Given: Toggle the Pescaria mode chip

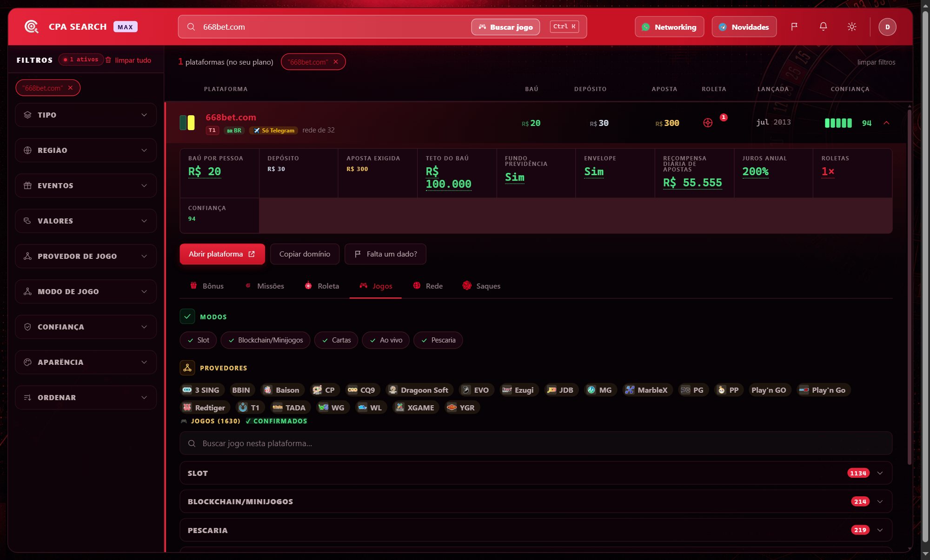Looking at the screenshot, I should click(x=438, y=340).
